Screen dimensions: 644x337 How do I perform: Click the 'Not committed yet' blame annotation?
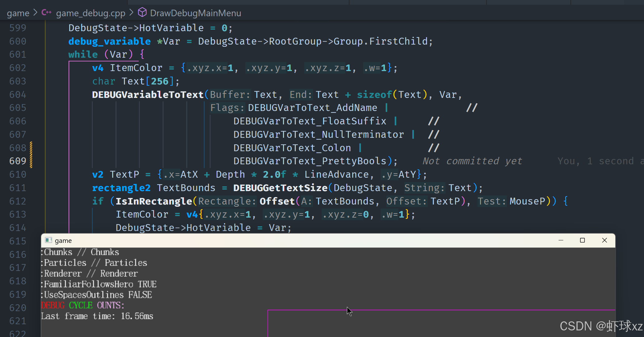click(472, 161)
